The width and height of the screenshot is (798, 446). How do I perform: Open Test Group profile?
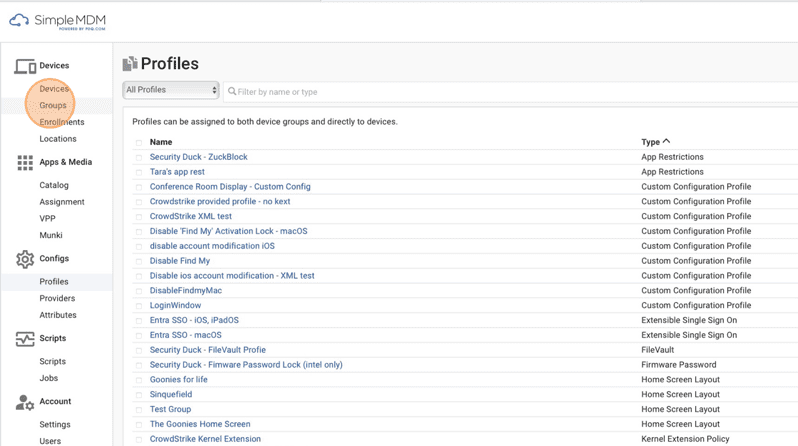pos(170,409)
